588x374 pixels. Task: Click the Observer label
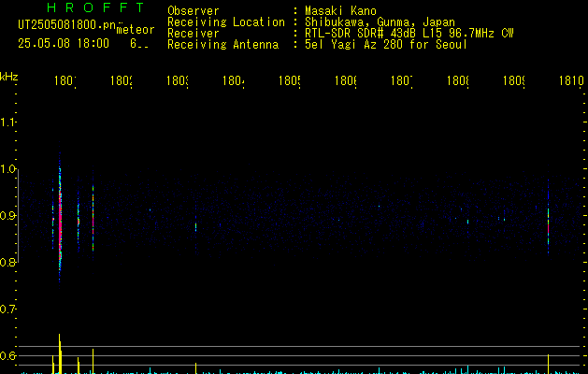[x=194, y=10]
